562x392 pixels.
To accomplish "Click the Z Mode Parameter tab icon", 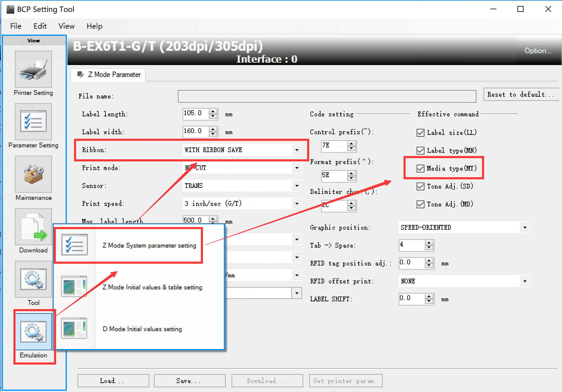I will [80, 74].
